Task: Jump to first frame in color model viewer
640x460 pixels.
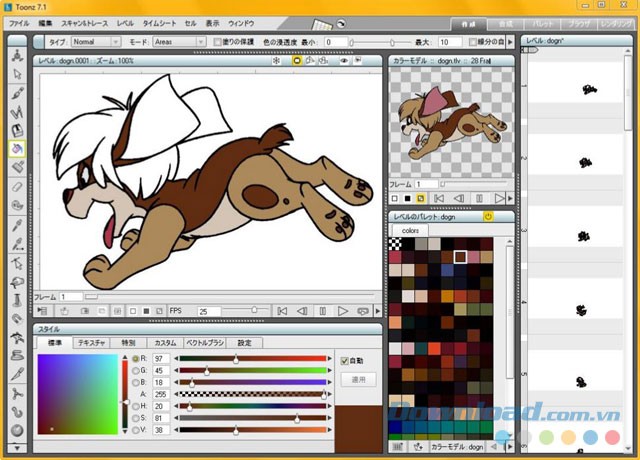Action: point(438,199)
